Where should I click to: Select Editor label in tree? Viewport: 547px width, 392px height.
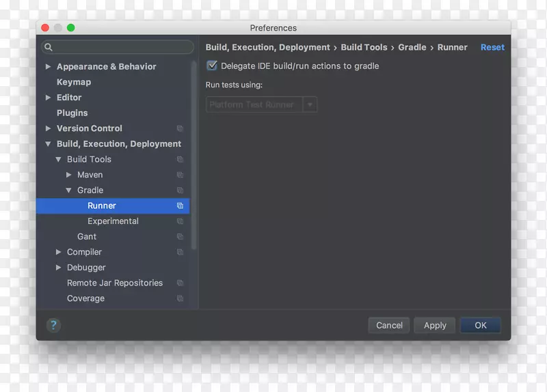69,98
